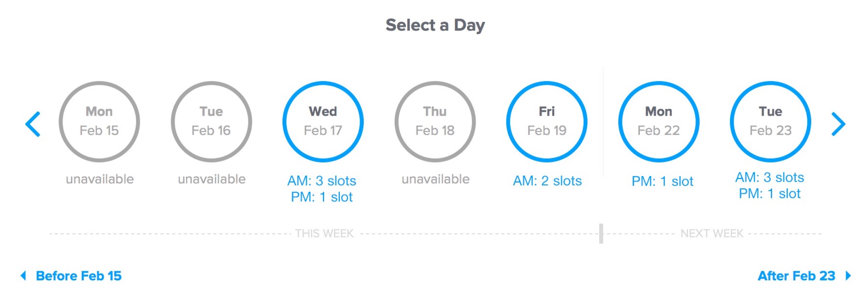The image size is (868, 290).
Task: Pick the Tue Feb 23 day circle
Action: click(x=770, y=122)
